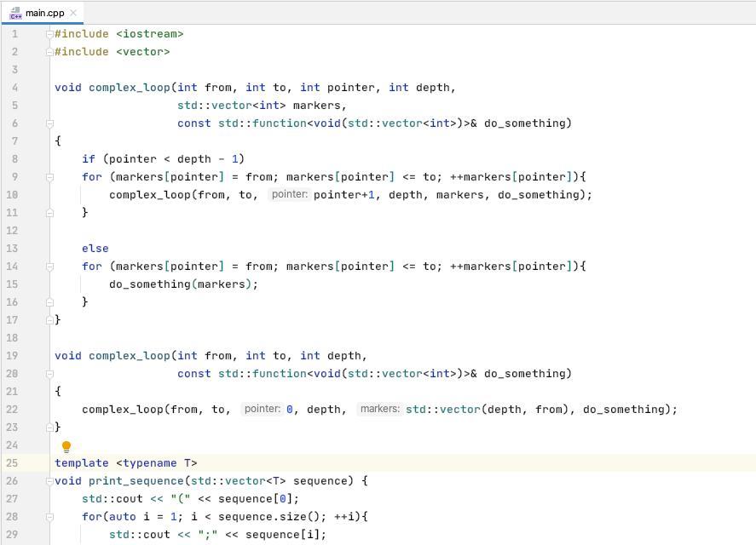Close the main.cpp tab

[73, 13]
